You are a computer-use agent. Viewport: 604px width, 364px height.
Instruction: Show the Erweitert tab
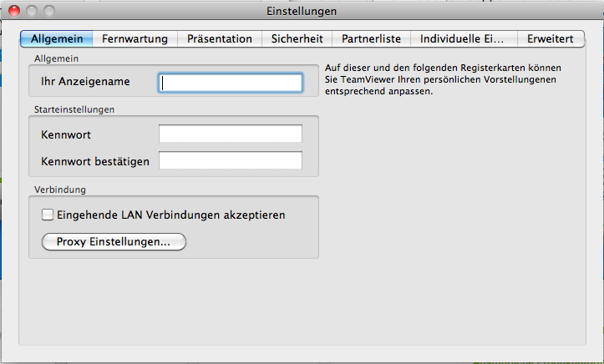coord(550,38)
